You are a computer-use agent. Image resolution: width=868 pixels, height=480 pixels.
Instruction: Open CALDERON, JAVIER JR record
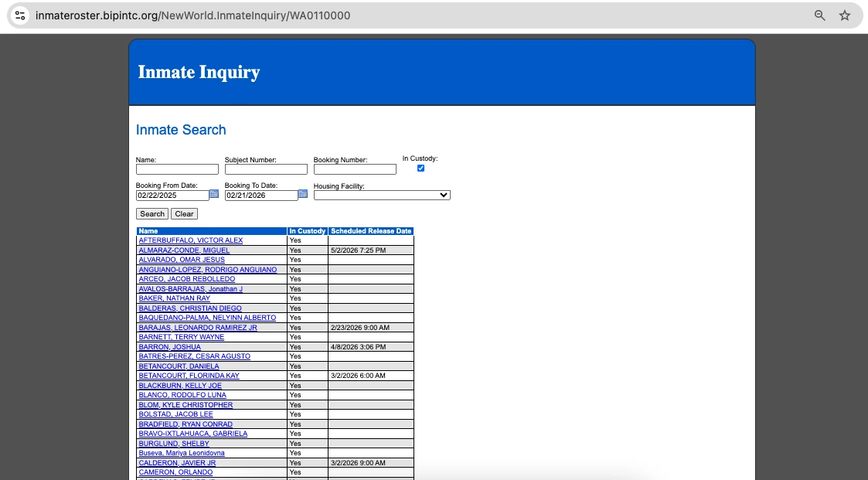click(x=177, y=464)
